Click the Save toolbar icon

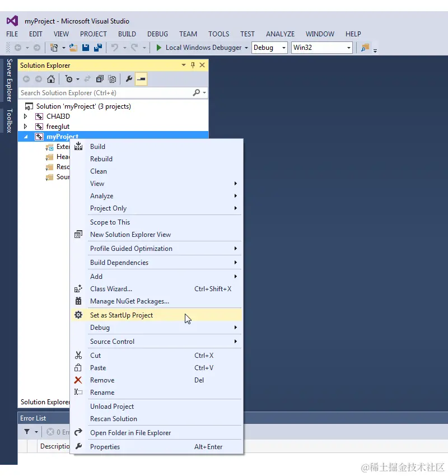(x=86, y=48)
